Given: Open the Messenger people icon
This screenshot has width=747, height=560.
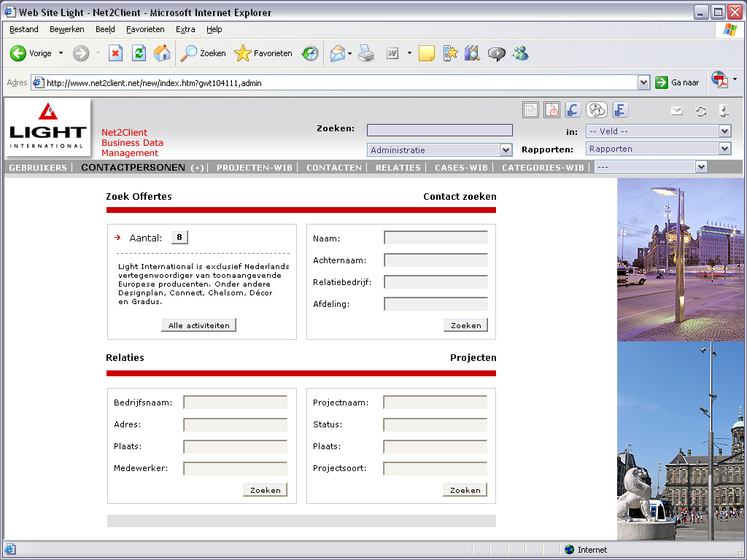Looking at the screenshot, I should click(x=520, y=53).
